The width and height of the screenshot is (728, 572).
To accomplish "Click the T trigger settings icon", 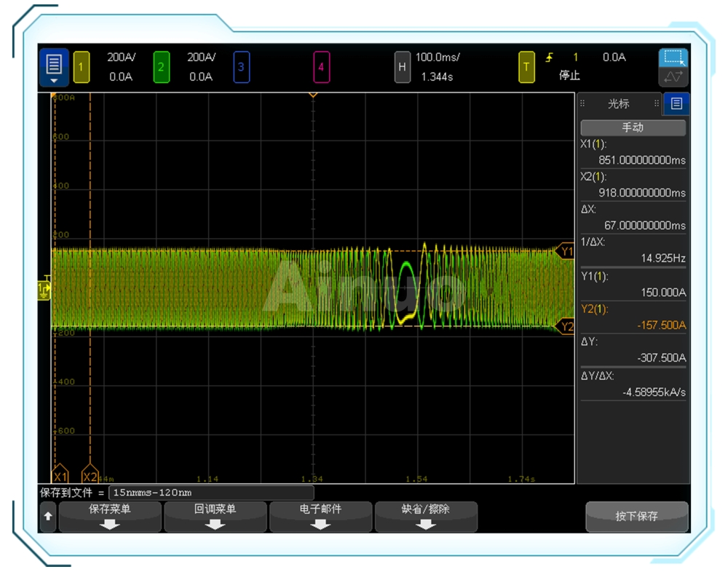I will [526, 67].
